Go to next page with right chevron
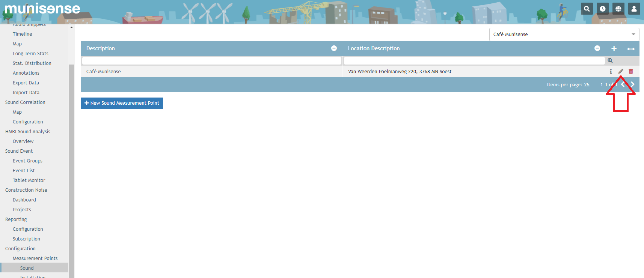This screenshot has height=278, width=644. [633, 84]
